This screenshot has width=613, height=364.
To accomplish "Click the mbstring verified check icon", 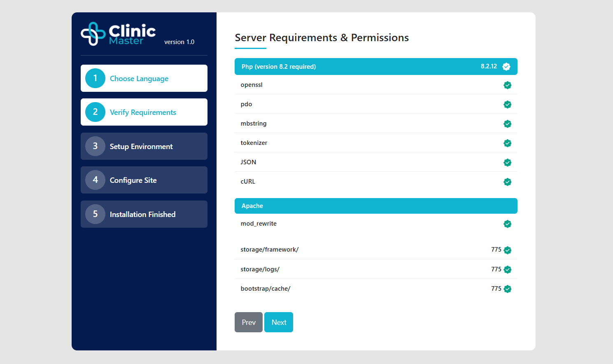I will 507,124.
